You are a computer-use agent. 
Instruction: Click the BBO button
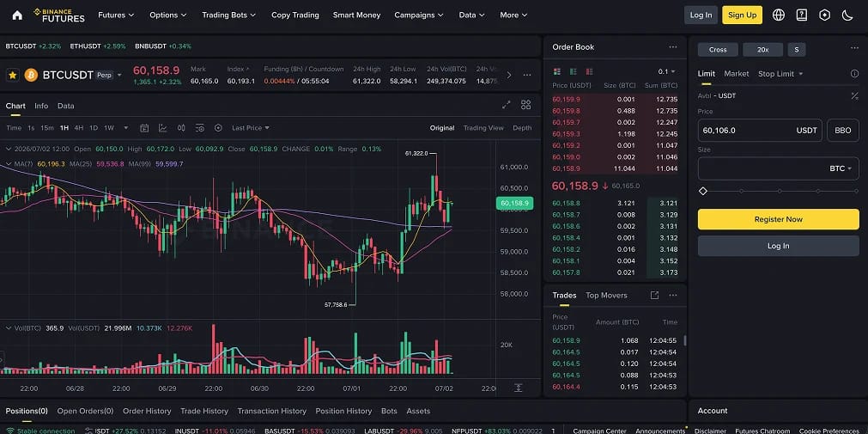(x=842, y=131)
